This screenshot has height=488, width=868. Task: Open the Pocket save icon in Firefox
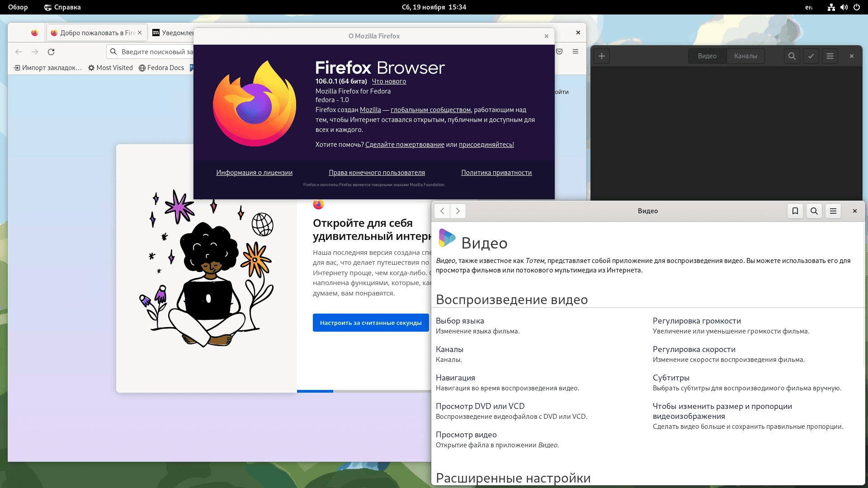pyautogui.click(x=560, y=52)
